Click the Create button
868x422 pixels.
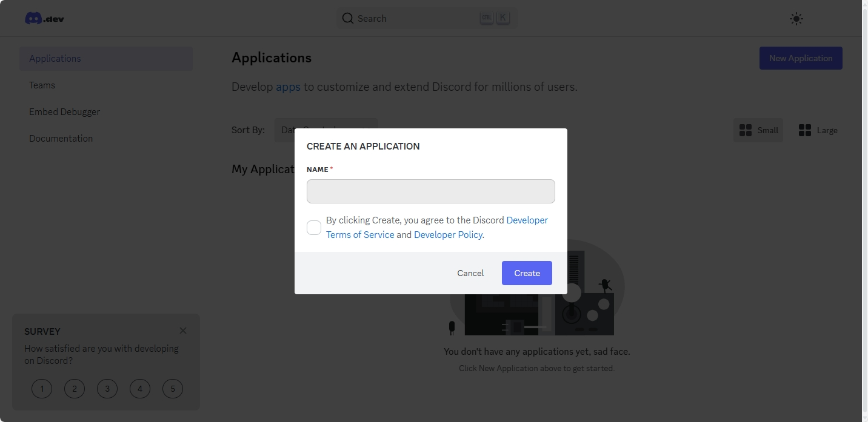pos(527,273)
